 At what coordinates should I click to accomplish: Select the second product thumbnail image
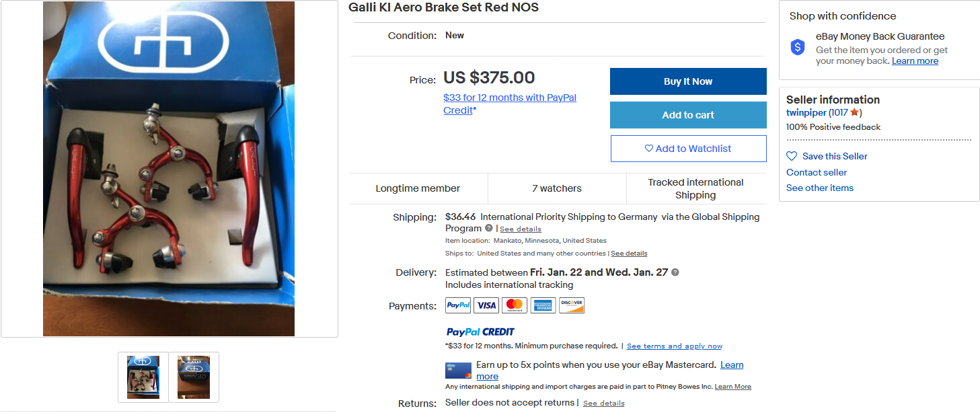pyautogui.click(x=194, y=377)
